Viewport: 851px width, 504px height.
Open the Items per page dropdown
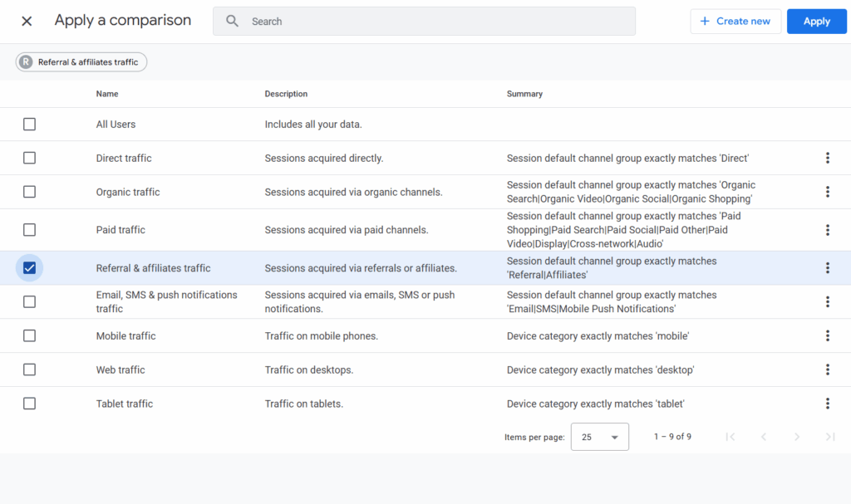coord(600,437)
